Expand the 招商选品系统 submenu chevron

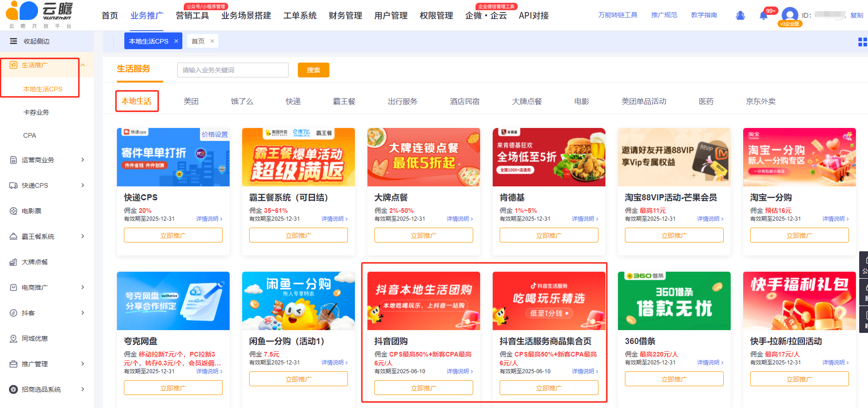point(83,389)
